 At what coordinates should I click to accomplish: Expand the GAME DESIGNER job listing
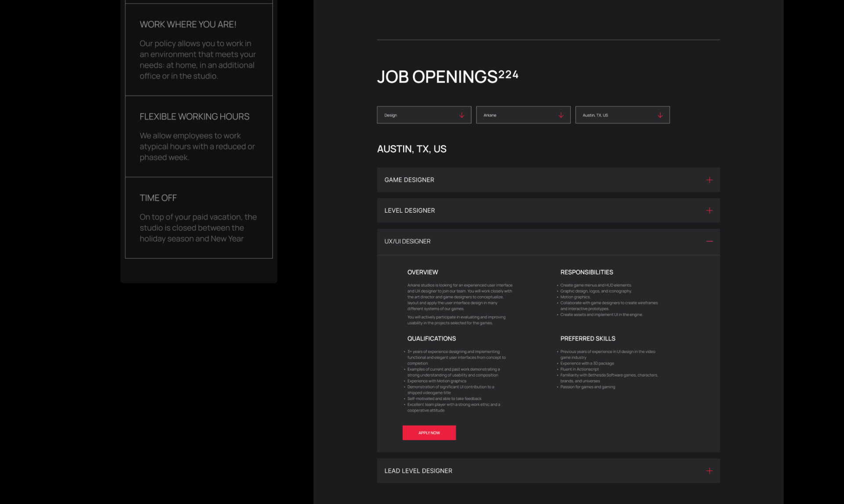point(548,180)
